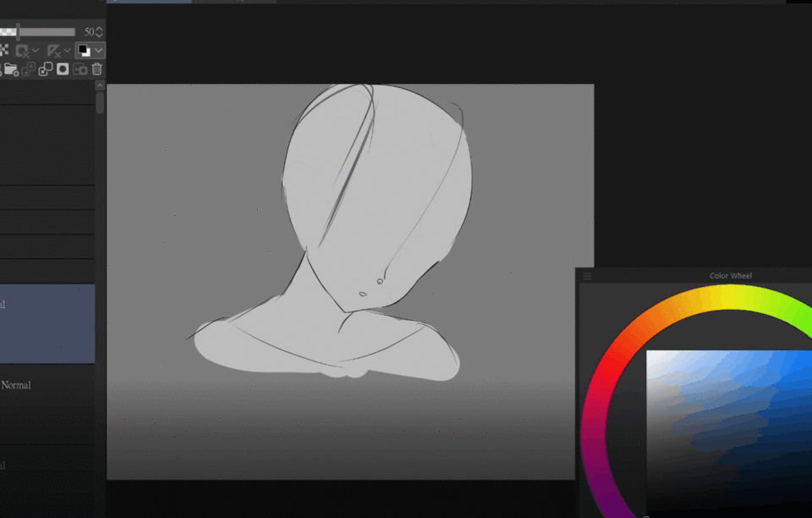Decrease opacity with the down stepper arrow

click(100, 36)
